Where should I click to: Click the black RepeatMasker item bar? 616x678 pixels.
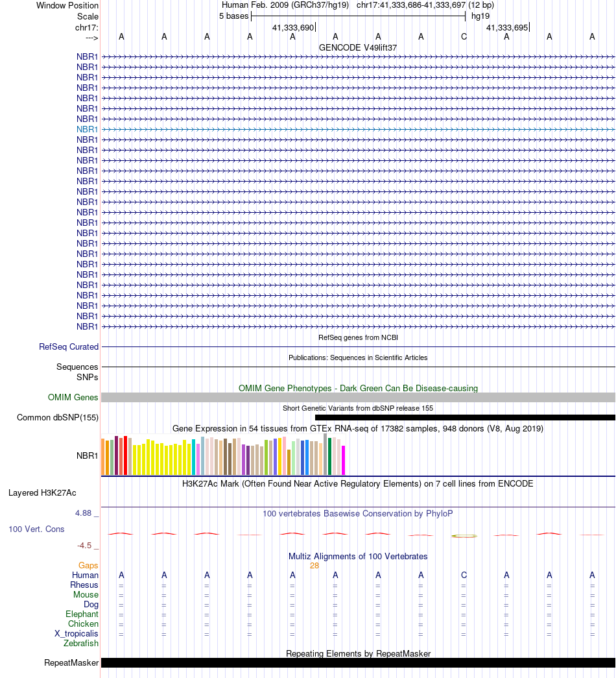coord(358,663)
